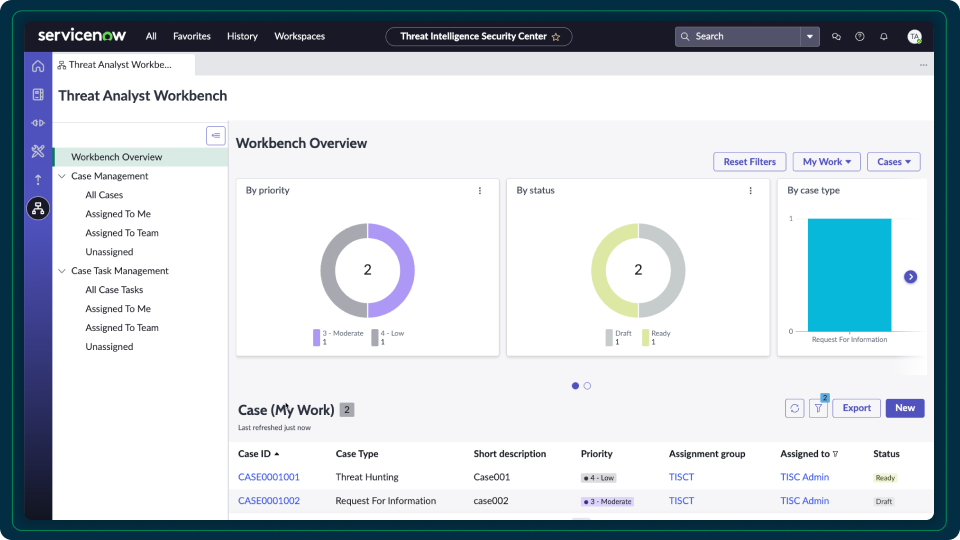Screen dimensions: 960x540
Task: Click the Reset Filters button
Action: coord(749,162)
